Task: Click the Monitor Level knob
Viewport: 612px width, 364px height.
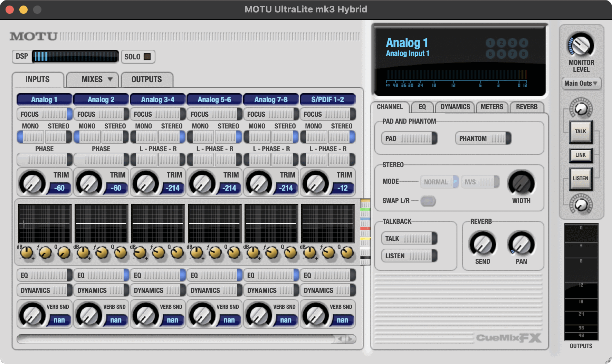Action: [581, 45]
